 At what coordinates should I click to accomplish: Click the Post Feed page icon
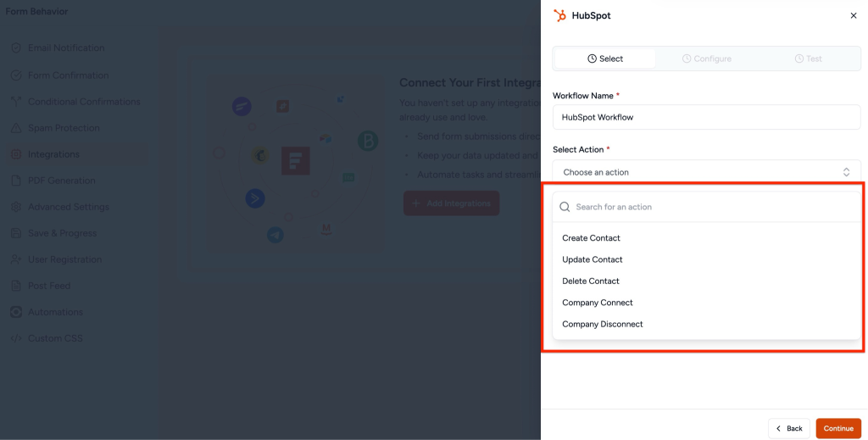click(16, 286)
